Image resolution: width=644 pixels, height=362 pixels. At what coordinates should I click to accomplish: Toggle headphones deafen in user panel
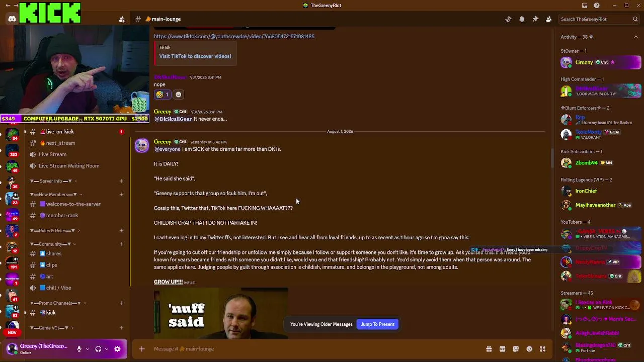point(99,349)
